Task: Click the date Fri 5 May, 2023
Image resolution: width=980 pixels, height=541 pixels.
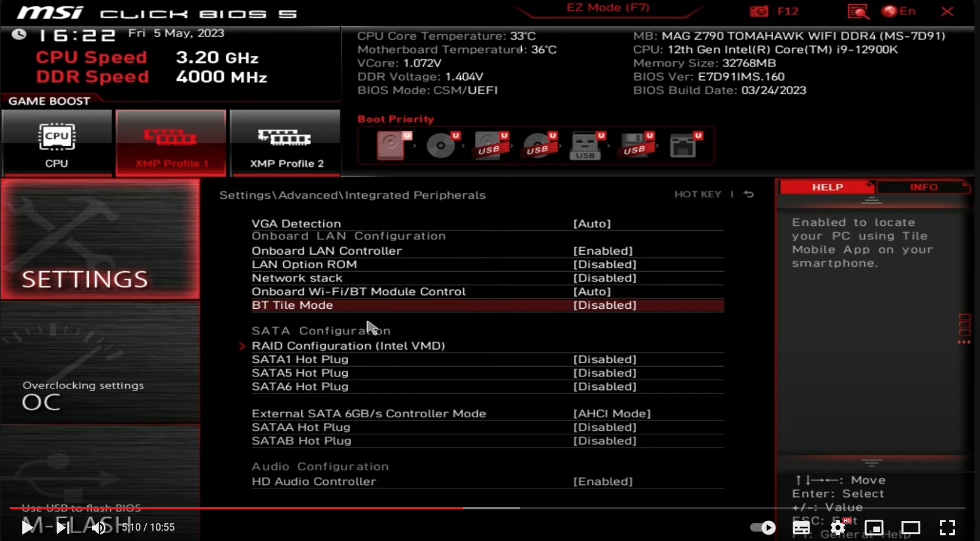Action: coord(176,34)
